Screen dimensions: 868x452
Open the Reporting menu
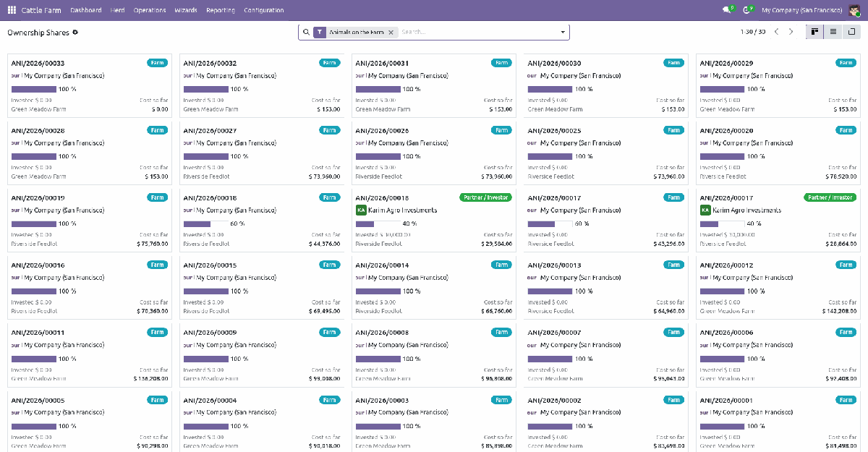click(220, 10)
